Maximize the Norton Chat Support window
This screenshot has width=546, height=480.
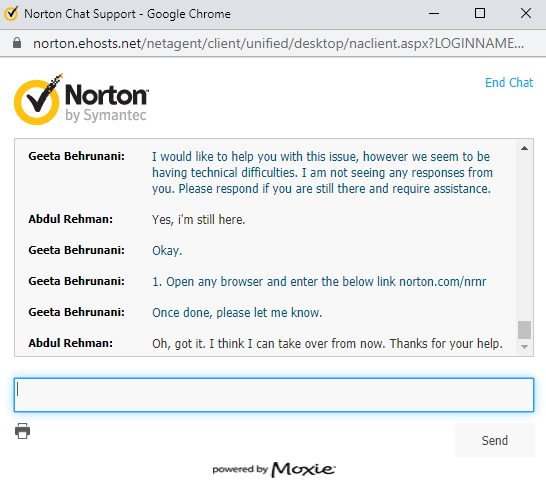tap(480, 14)
